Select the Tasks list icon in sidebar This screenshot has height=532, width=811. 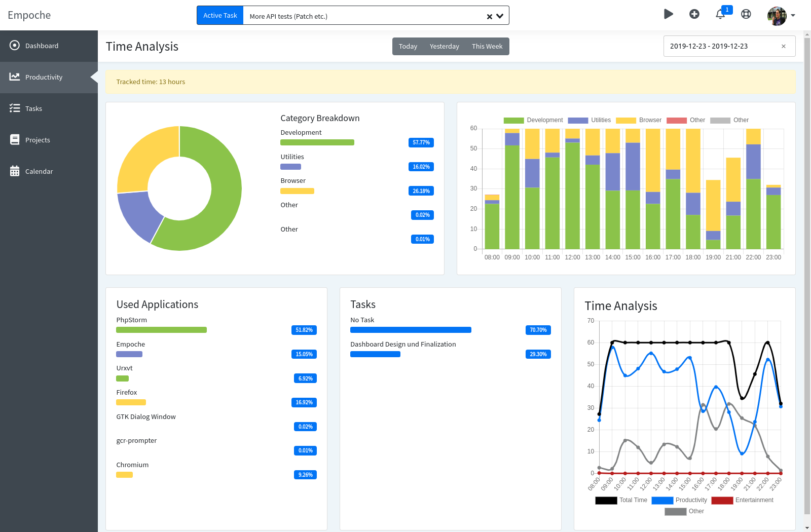coord(15,108)
